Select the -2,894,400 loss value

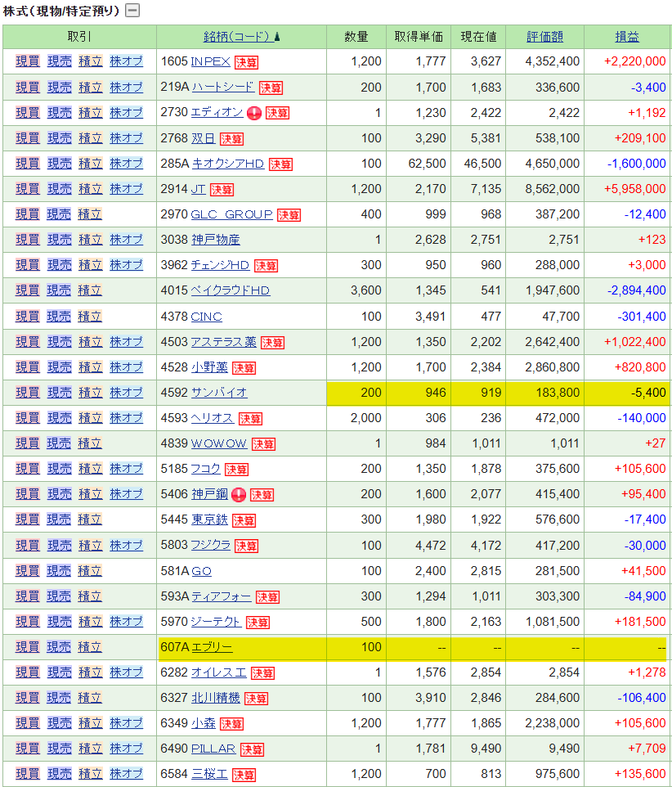pyautogui.click(x=636, y=290)
